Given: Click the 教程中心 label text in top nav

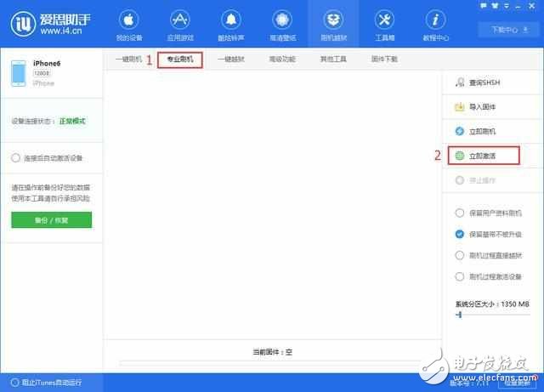Looking at the screenshot, I should tap(436, 38).
